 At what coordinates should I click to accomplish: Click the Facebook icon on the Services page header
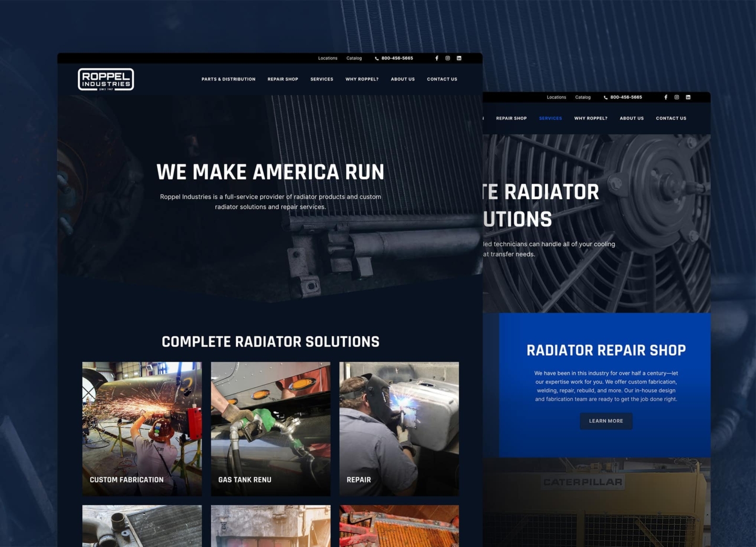(x=665, y=97)
